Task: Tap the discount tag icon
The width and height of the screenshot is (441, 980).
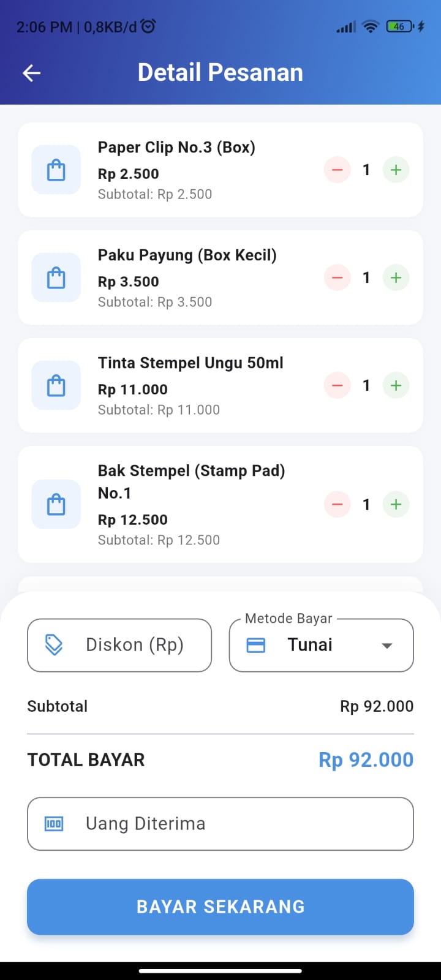Action: (x=54, y=645)
